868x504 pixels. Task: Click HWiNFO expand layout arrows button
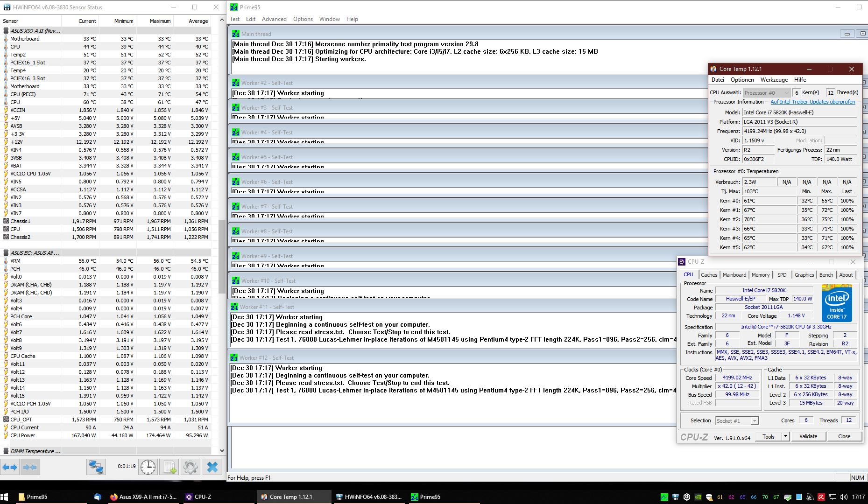point(10,467)
